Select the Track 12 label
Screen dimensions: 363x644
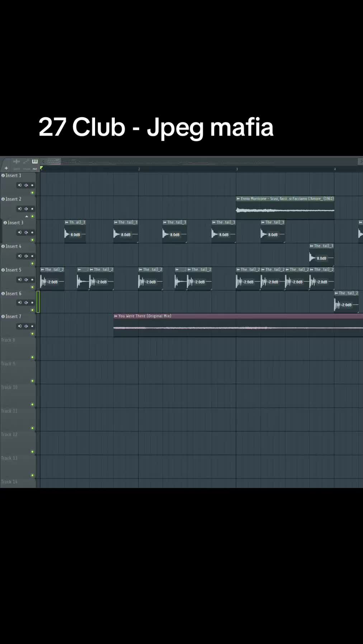(9, 435)
